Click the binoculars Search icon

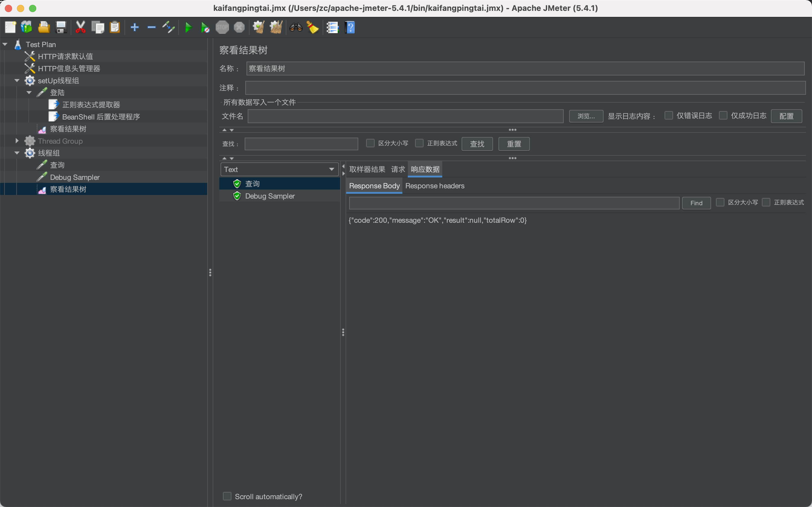(x=296, y=27)
